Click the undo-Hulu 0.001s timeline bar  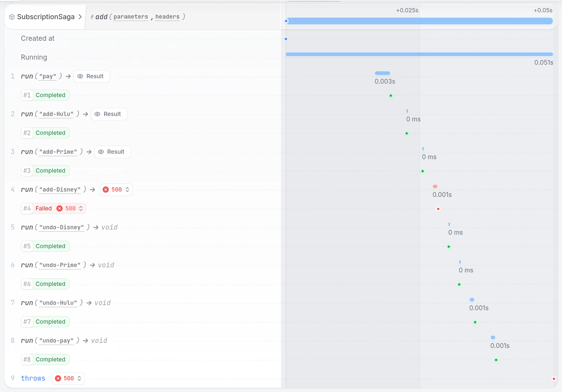472,300
